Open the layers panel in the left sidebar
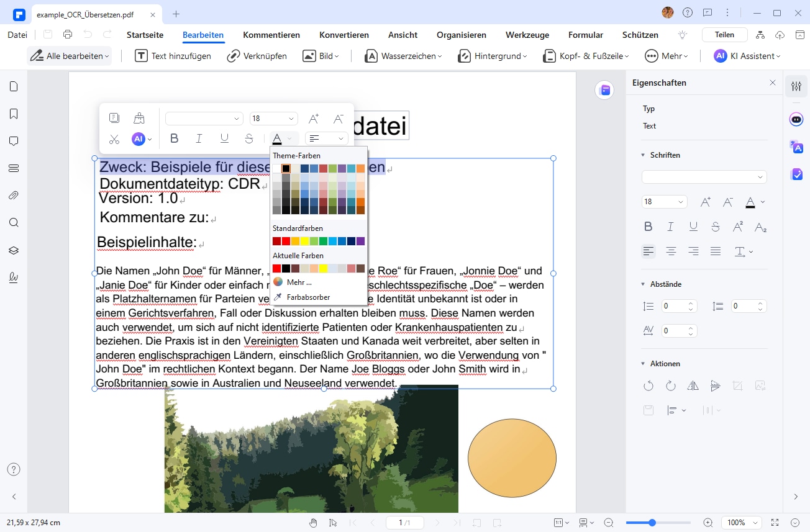The image size is (810, 532). coord(14,250)
